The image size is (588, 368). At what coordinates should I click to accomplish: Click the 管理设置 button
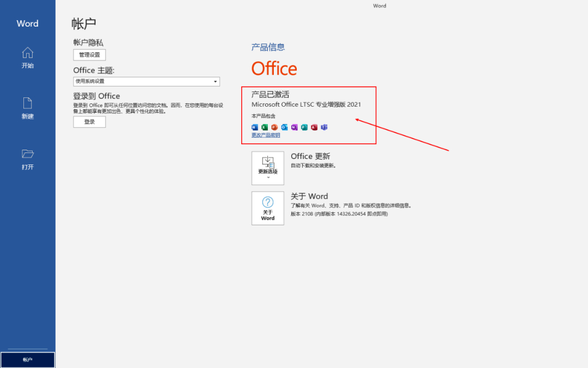[89, 55]
